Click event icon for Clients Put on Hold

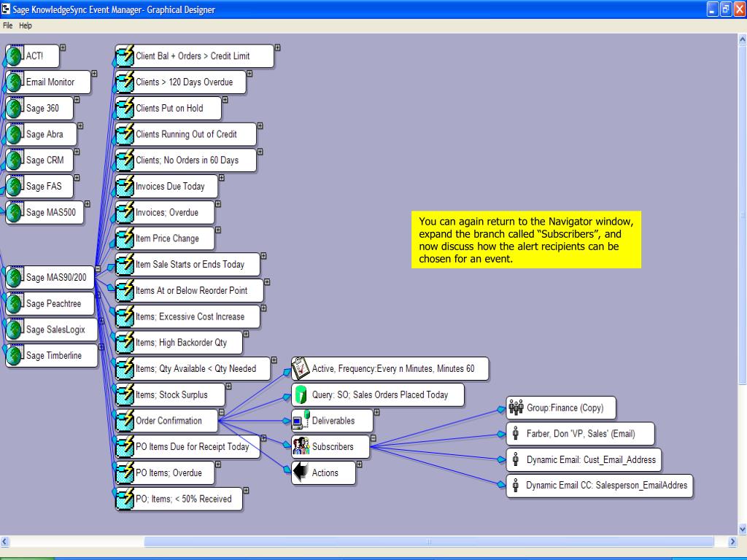125,108
